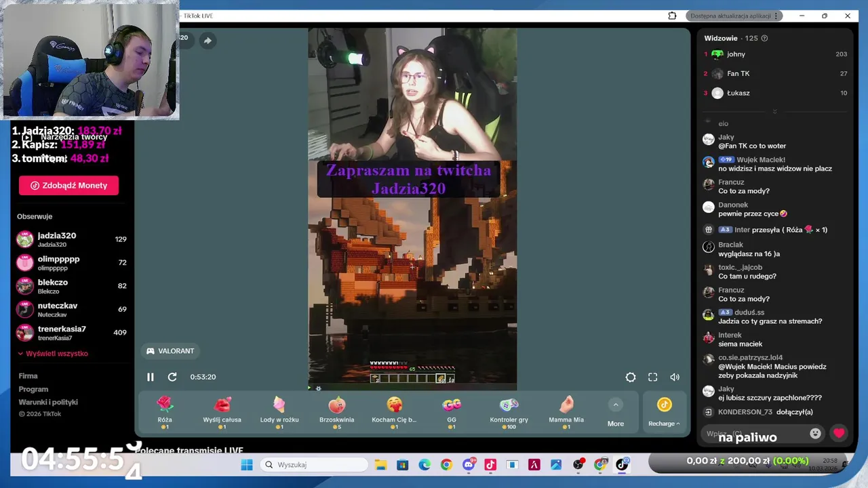The image size is (868, 488).
Task: Send the Brzoskwinia gift
Action: click(x=337, y=412)
